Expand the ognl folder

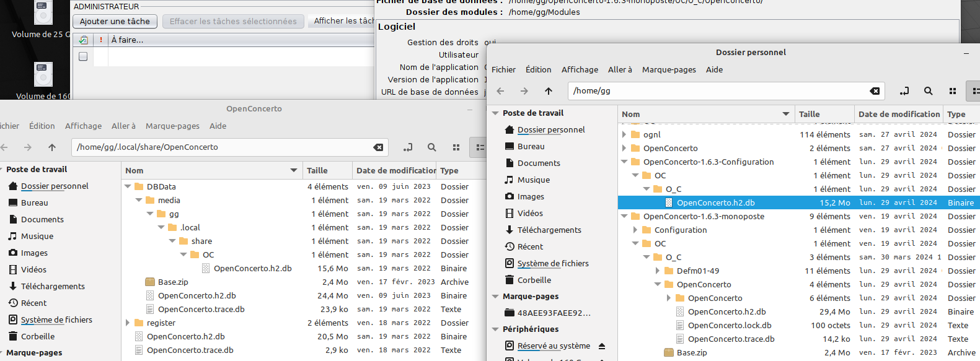click(x=624, y=134)
